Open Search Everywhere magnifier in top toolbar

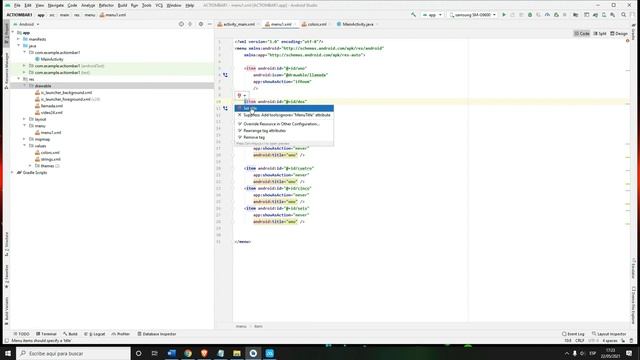pyautogui.click(x=623, y=15)
